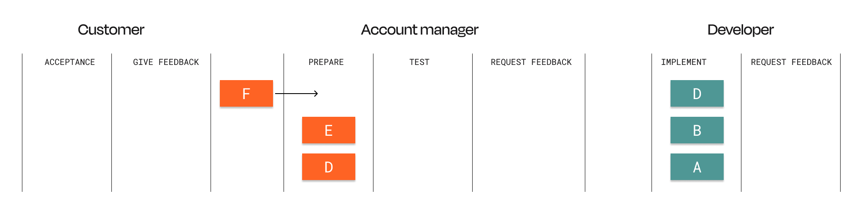Image resolution: width=868 pixels, height=207 pixels.
Task: Click the PREPARE column header
Action: pos(326,62)
